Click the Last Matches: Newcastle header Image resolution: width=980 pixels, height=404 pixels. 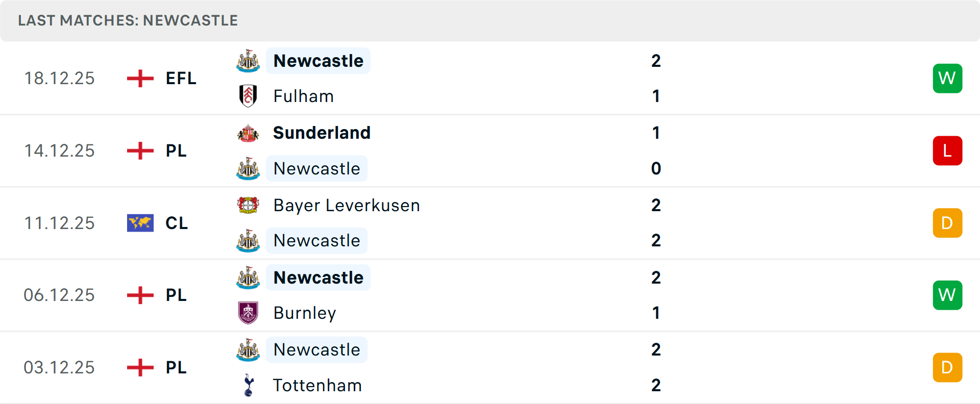point(128,20)
